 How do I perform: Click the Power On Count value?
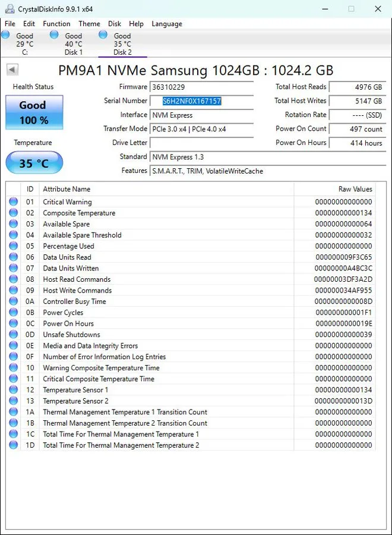[x=358, y=129]
